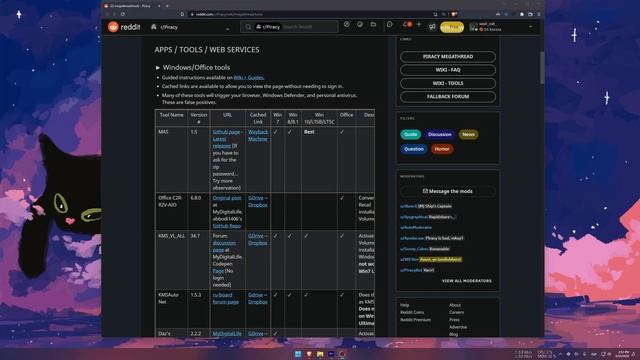The width and height of the screenshot is (640, 360).
Task: Open File Explorer icon on taskbar
Action: click(x=320, y=354)
